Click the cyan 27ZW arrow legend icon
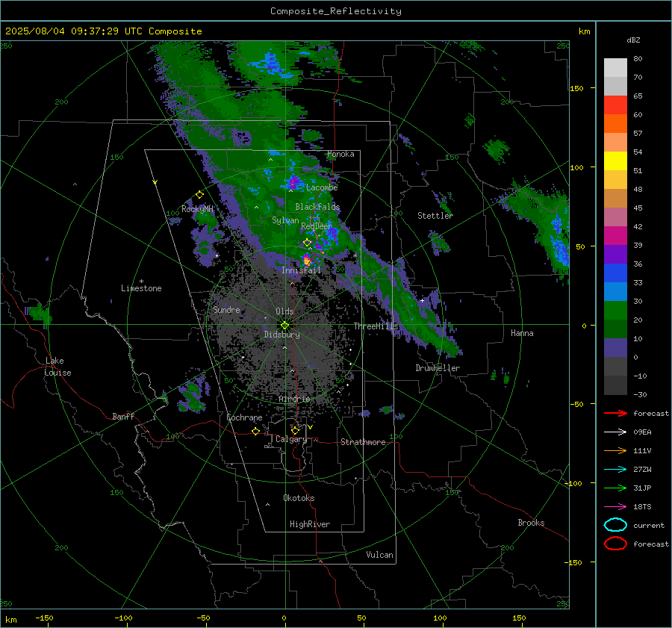The image size is (672, 628). 615,470
